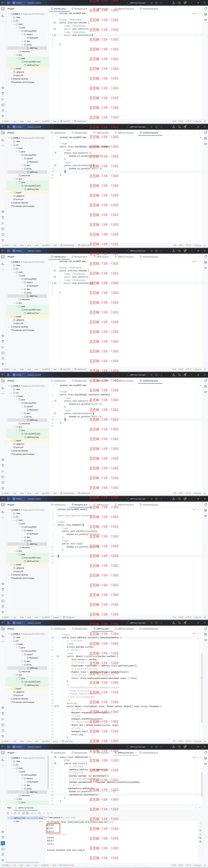
Task: Open Database panel in JdkProxyTest.java window
Action: click(x=206, y=758)
